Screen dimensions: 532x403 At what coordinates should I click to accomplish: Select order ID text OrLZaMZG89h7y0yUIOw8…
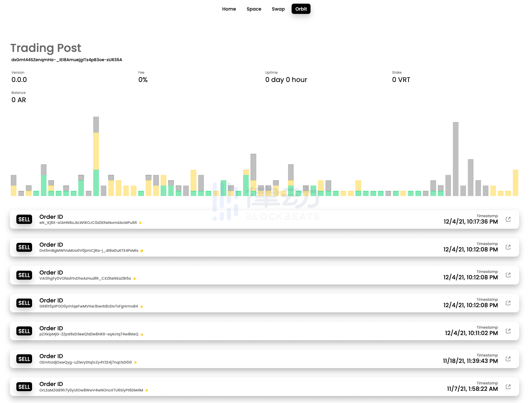click(91, 390)
